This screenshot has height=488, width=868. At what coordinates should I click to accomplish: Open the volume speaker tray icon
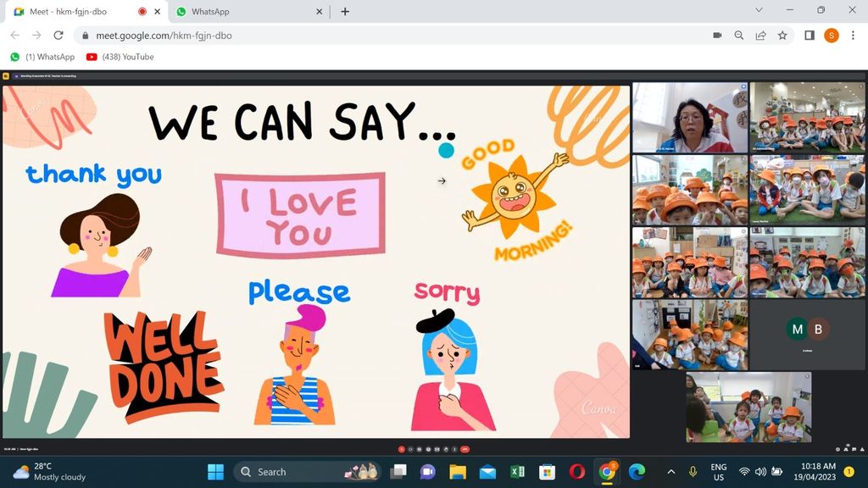point(760,472)
